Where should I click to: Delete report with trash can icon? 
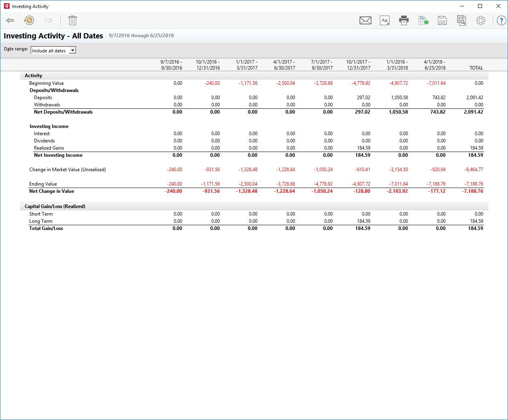tap(72, 20)
